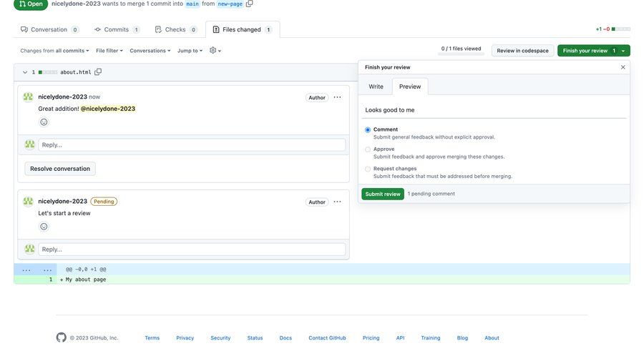Close the Finish your review panel
The width and height of the screenshot is (644, 346).
(x=623, y=67)
